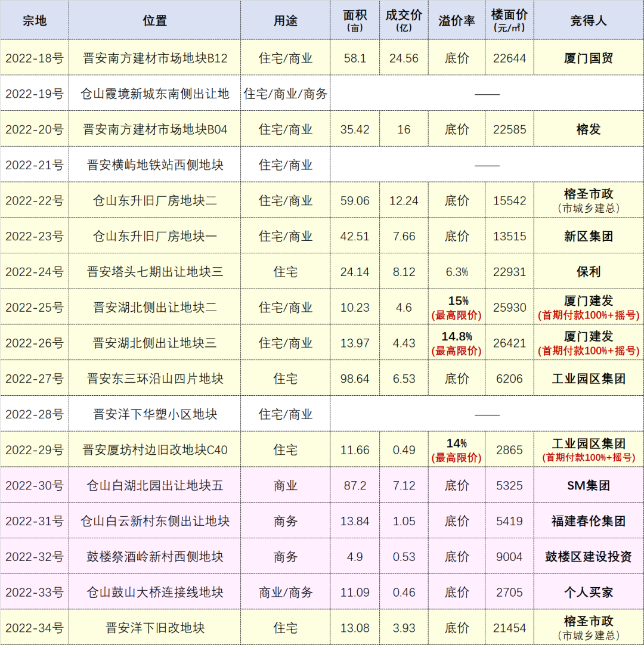644x645 pixels.
Task: Select the 2022-21号 parcel cell
Action: (x=35, y=165)
